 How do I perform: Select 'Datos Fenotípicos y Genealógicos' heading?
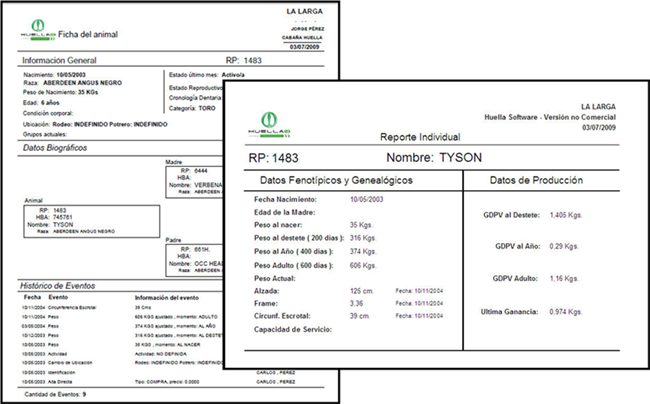tap(336, 180)
